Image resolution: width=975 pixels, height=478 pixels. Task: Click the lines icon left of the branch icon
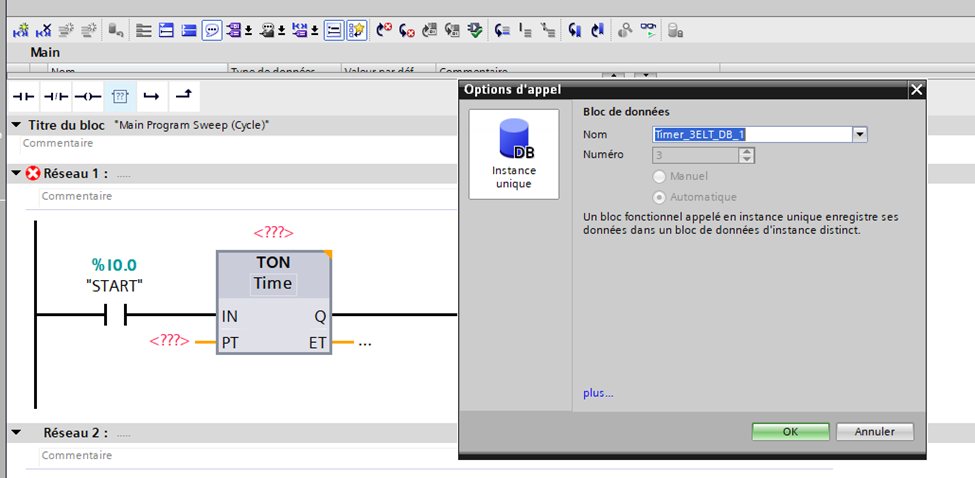pos(525,30)
